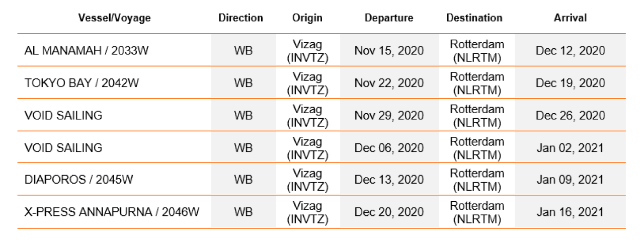Click the Jan 16, 2021 arrival date
The height and width of the screenshot is (243, 644).
point(570,212)
